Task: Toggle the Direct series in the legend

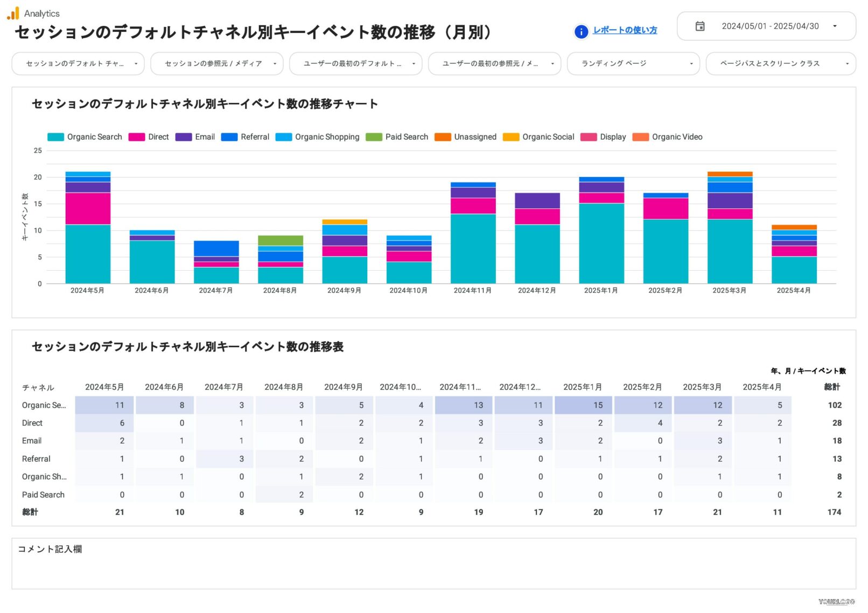Action: pos(157,137)
